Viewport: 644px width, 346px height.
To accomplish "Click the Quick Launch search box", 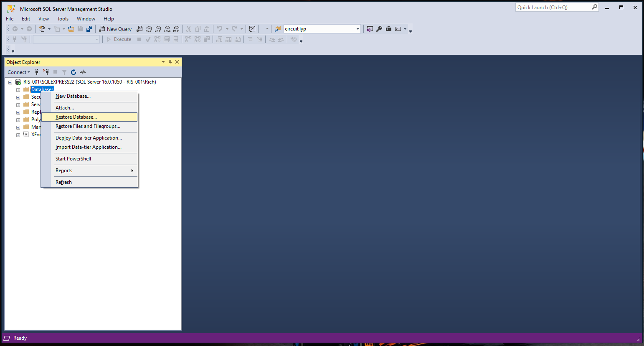I will point(553,7).
